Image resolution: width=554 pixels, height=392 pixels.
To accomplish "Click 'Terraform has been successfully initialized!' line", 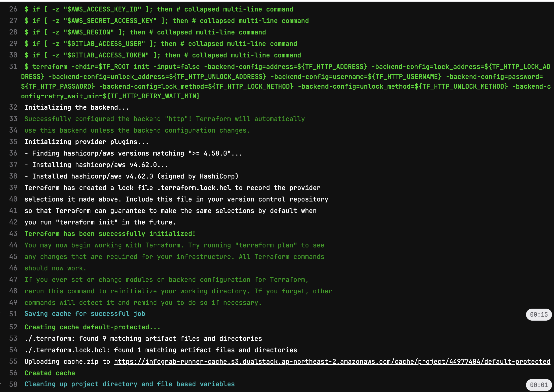I will 110,234.
